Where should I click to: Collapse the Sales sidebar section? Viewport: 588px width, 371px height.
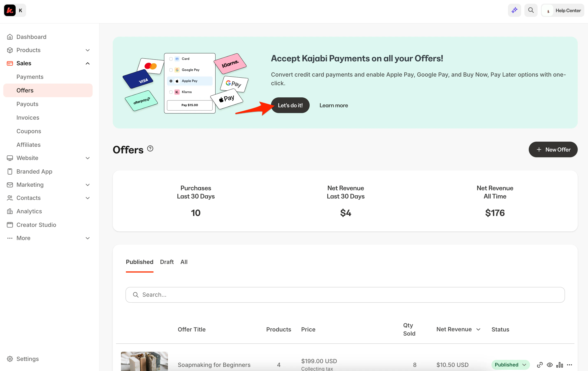click(87, 63)
